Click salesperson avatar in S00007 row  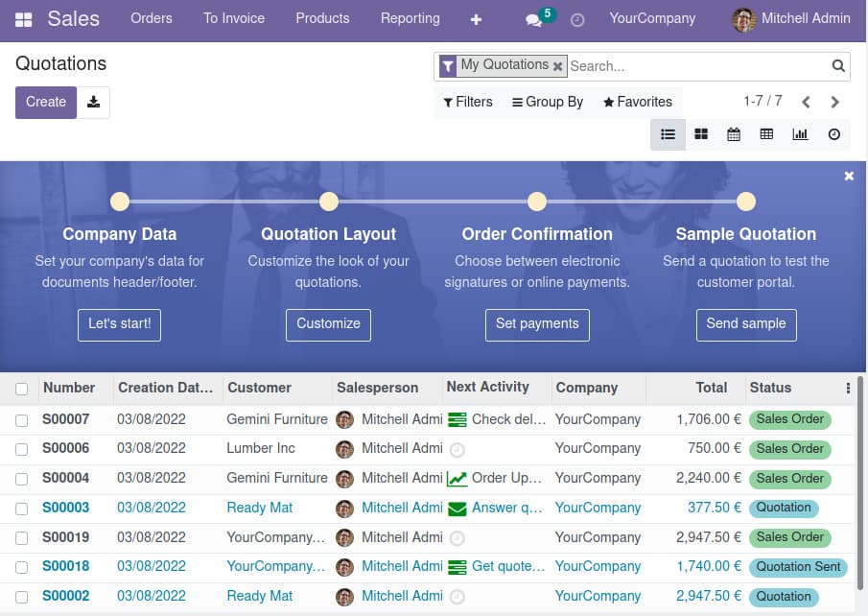tap(344, 420)
